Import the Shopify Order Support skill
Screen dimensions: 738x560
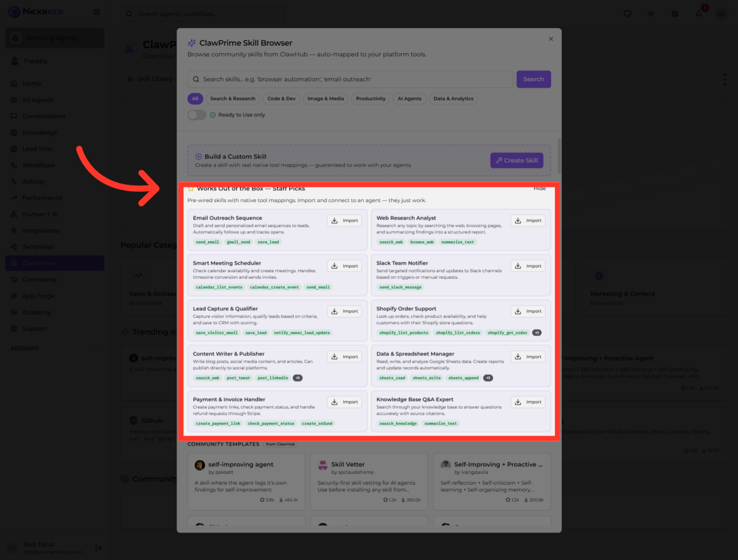coord(528,311)
